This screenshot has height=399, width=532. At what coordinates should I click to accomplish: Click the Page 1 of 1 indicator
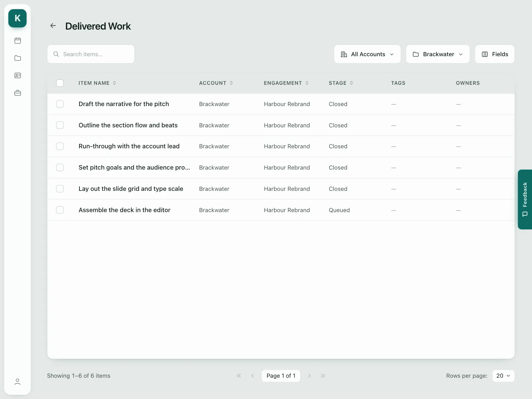pos(281,376)
